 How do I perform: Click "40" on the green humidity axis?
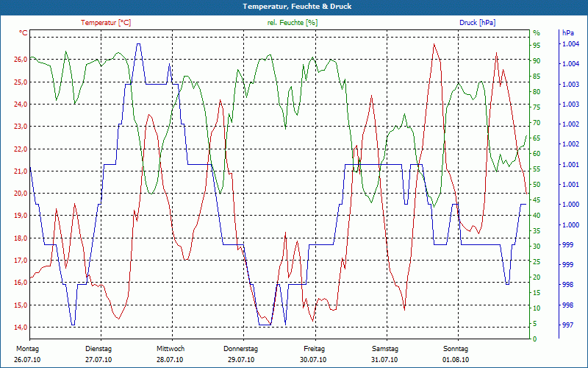coord(537,216)
